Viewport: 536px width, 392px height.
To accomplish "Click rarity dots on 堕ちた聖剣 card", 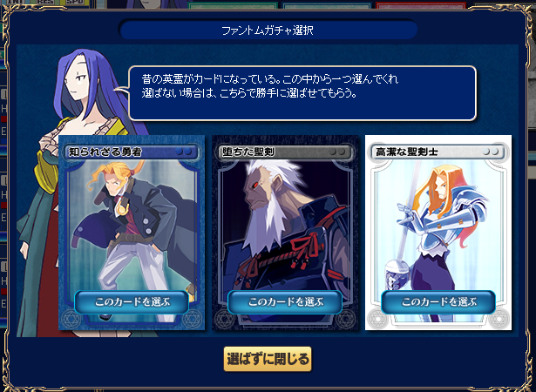I will [x=337, y=152].
